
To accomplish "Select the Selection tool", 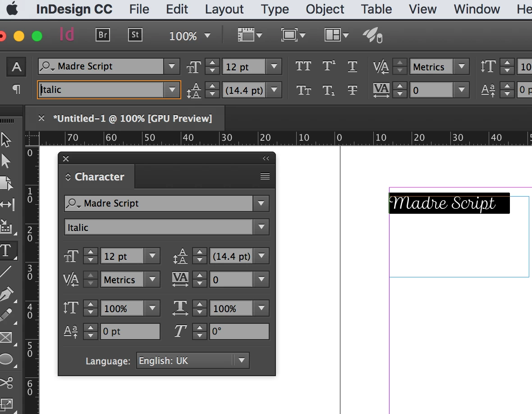I will [6, 139].
